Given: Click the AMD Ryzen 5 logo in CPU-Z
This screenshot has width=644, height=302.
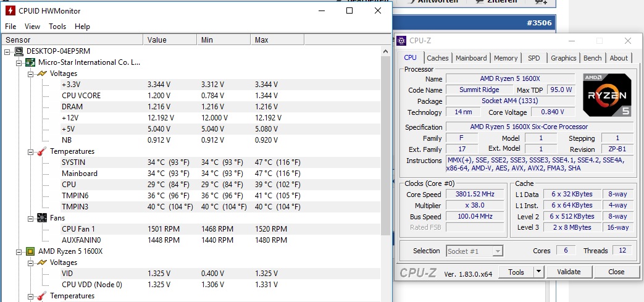Looking at the screenshot, I should tap(607, 95).
